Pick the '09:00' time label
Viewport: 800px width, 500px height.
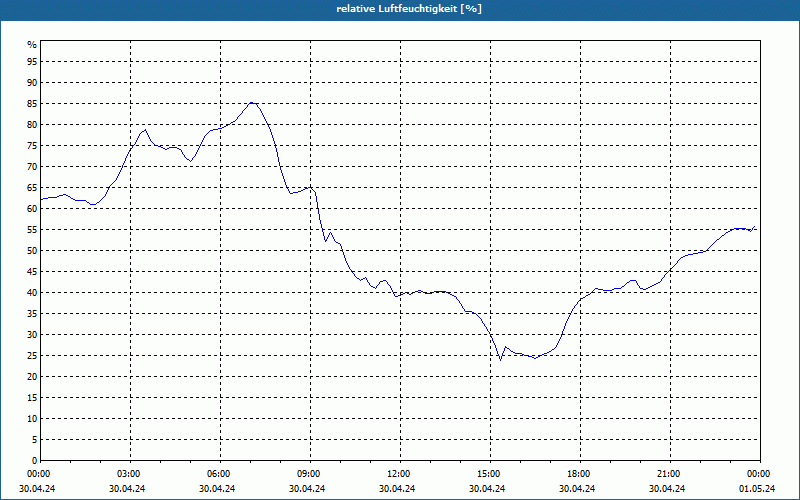(308, 474)
